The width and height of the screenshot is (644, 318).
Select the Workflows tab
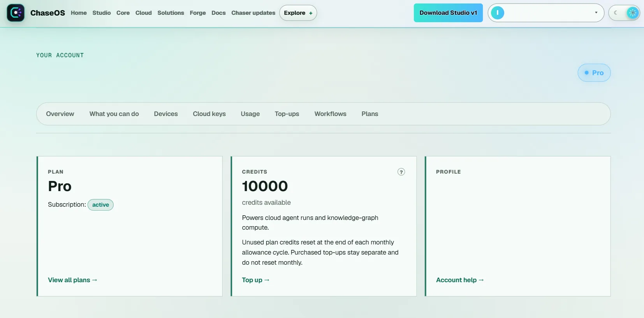pos(330,114)
